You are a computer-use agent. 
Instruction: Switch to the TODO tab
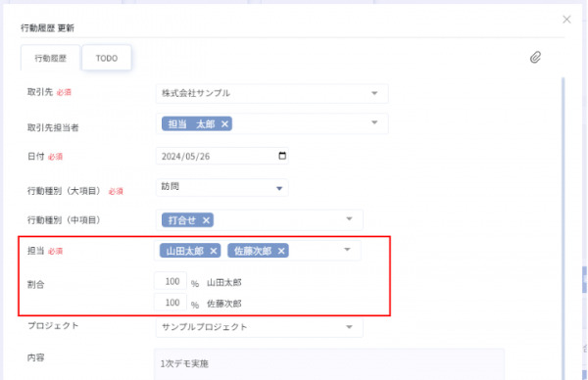tap(107, 58)
